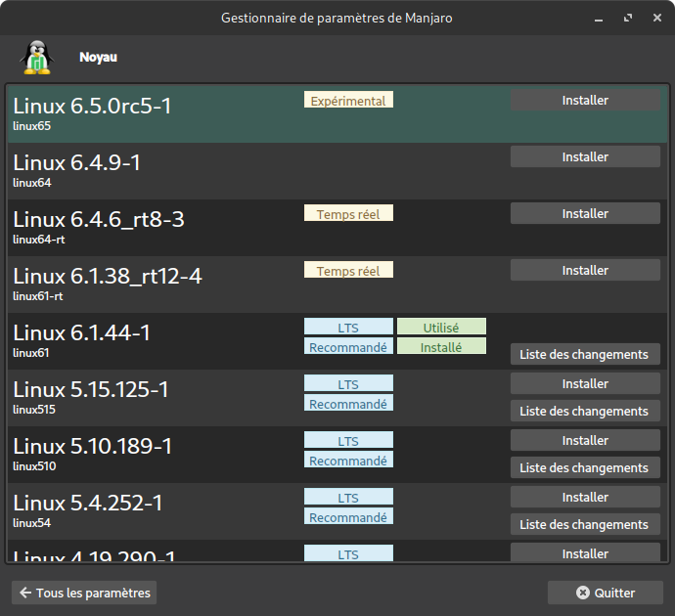Click the Quitter button
The height and width of the screenshot is (616, 675).
click(606, 593)
